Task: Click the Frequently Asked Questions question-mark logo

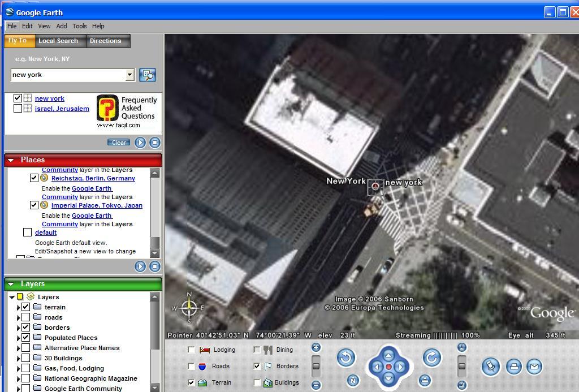Action: [x=107, y=108]
